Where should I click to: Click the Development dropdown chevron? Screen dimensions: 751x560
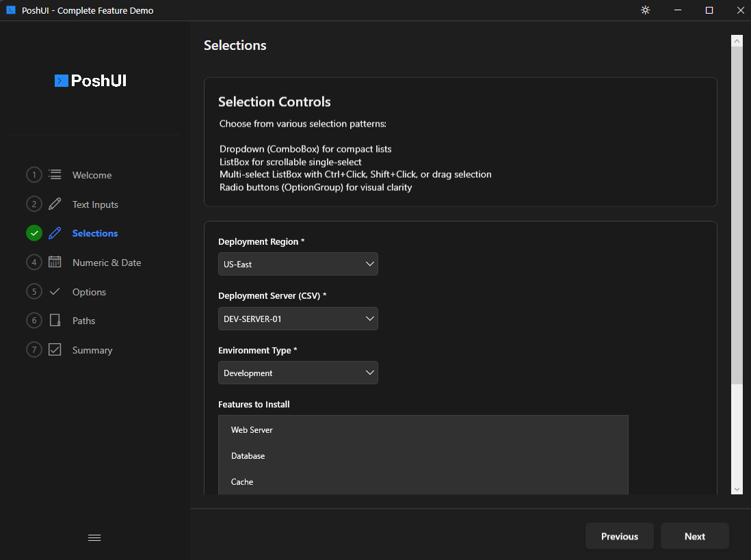[370, 373]
